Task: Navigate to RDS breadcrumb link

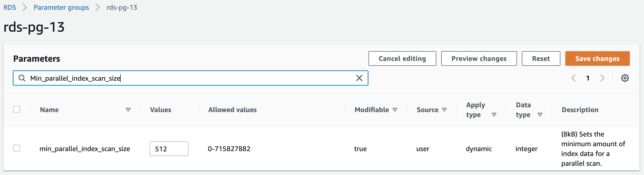Action: tap(10, 8)
